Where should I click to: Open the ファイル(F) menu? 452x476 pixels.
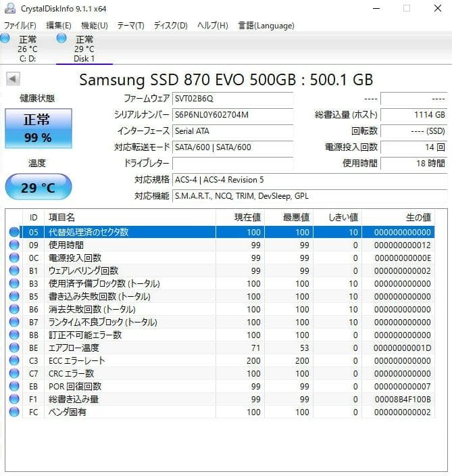(20, 26)
